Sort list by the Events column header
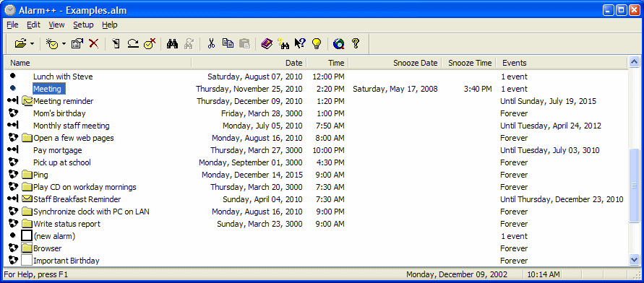The width and height of the screenshot is (644, 283). [x=562, y=63]
